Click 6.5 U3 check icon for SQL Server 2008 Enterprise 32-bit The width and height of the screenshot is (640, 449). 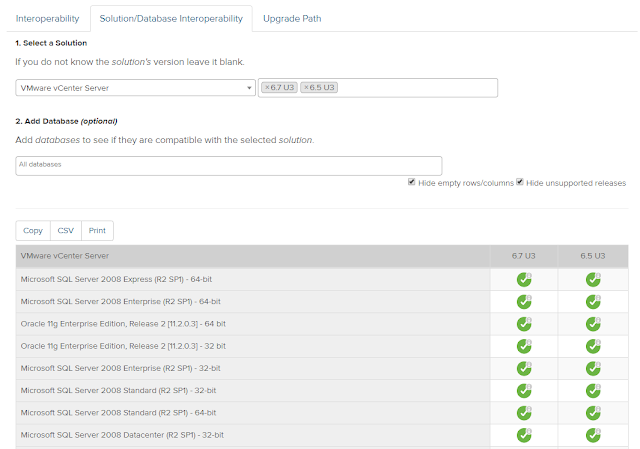pyautogui.click(x=593, y=368)
